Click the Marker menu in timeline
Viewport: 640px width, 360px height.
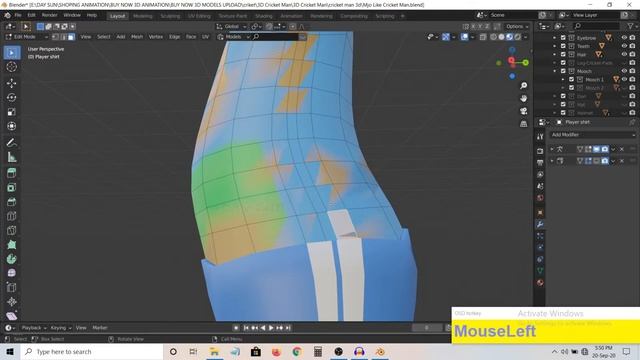click(100, 328)
